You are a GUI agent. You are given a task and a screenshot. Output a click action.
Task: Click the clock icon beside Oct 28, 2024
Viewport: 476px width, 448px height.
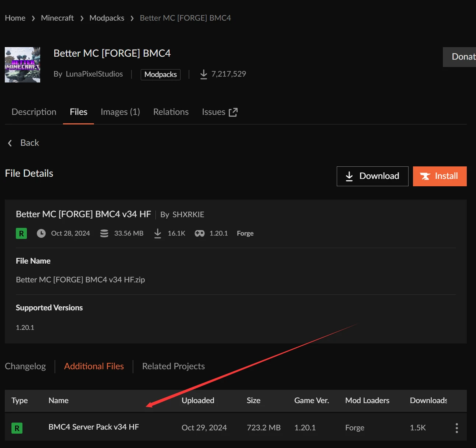(41, 233)
